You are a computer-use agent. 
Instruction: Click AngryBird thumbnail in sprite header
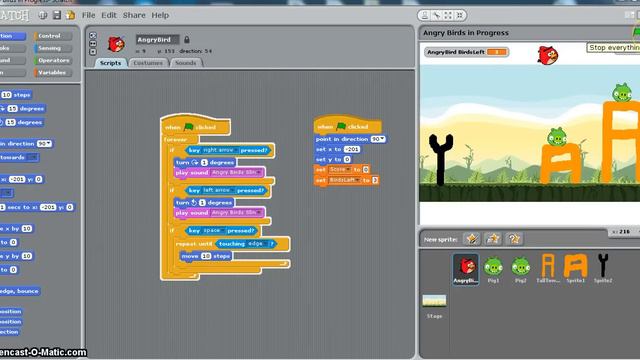tap(116, 44)
